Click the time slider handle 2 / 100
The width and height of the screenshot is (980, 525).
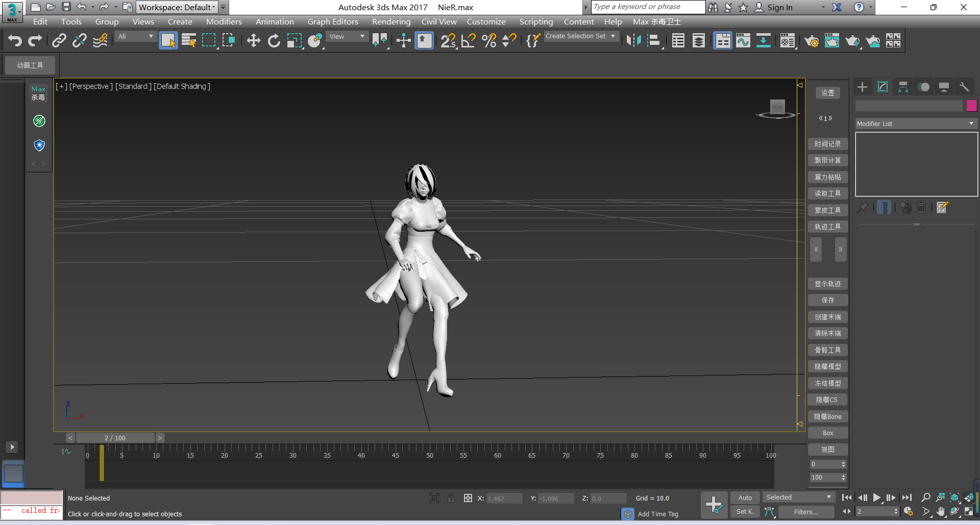(115, 438)
